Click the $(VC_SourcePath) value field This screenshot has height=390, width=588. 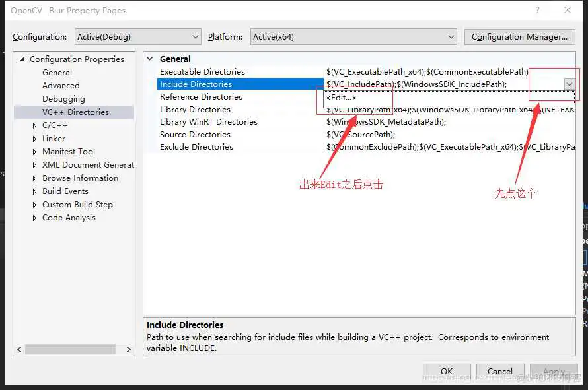pyautogui.click(x=449, y=134)
